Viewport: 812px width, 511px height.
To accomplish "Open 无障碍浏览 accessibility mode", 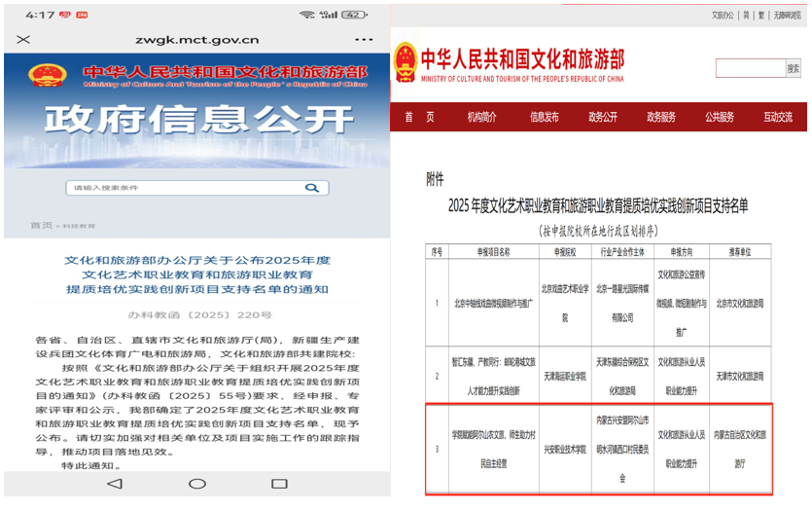I will (787, 15).
